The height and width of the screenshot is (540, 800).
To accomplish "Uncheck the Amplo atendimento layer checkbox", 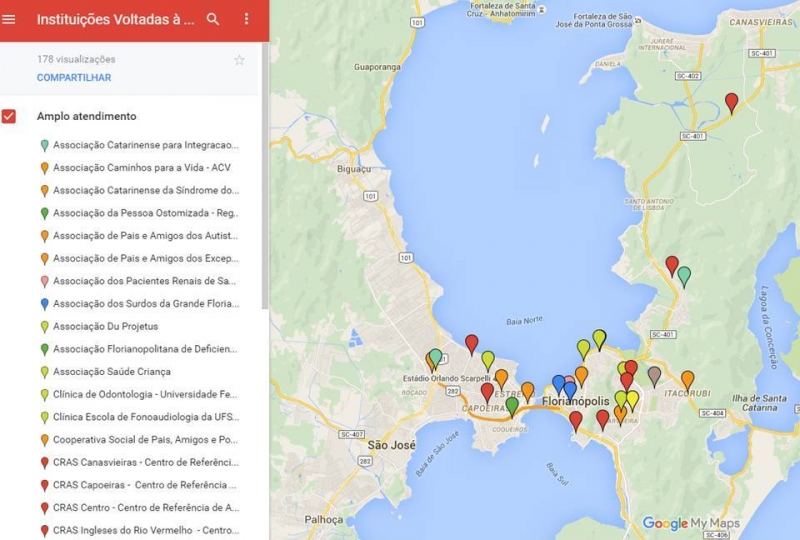I will tap(9, 116).
